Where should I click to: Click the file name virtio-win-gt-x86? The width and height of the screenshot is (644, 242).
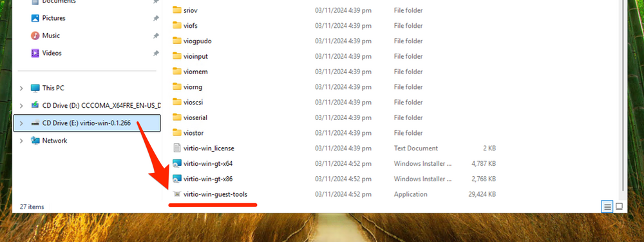point(208,179)
